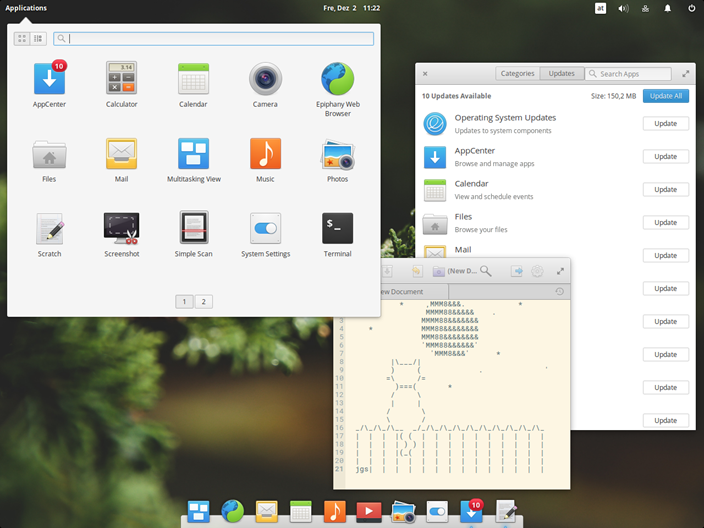Open Epiphany browser from the dock

233,511
